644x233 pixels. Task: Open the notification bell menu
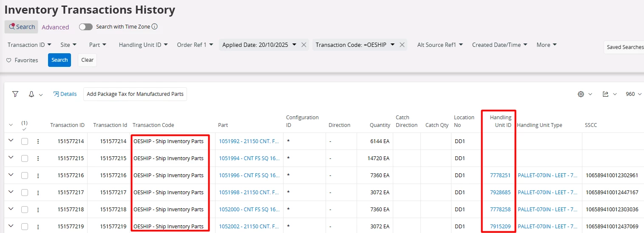[x=31, y=94]
